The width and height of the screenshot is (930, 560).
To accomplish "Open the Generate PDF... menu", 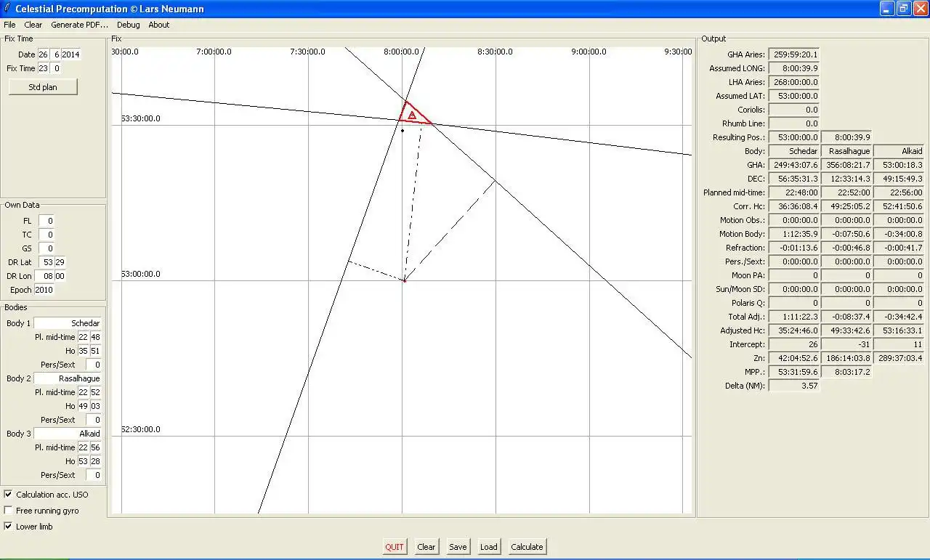I will [x=79, y=25].
